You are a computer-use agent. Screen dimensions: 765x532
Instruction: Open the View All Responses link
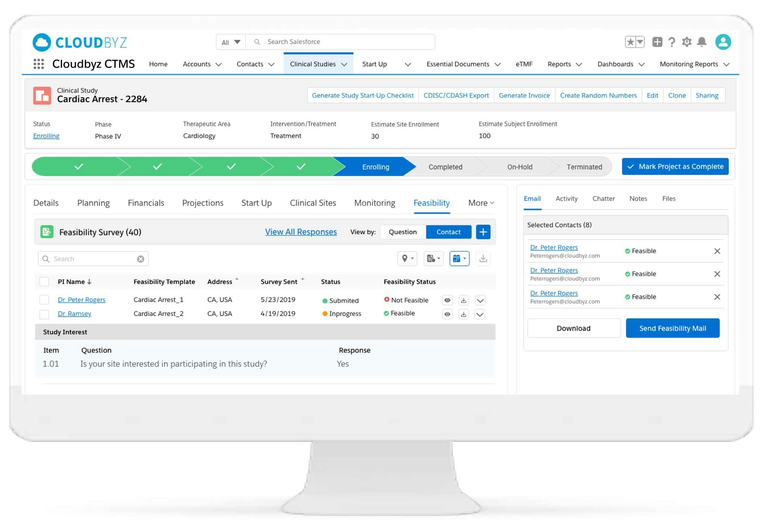(x=301, y=231)
